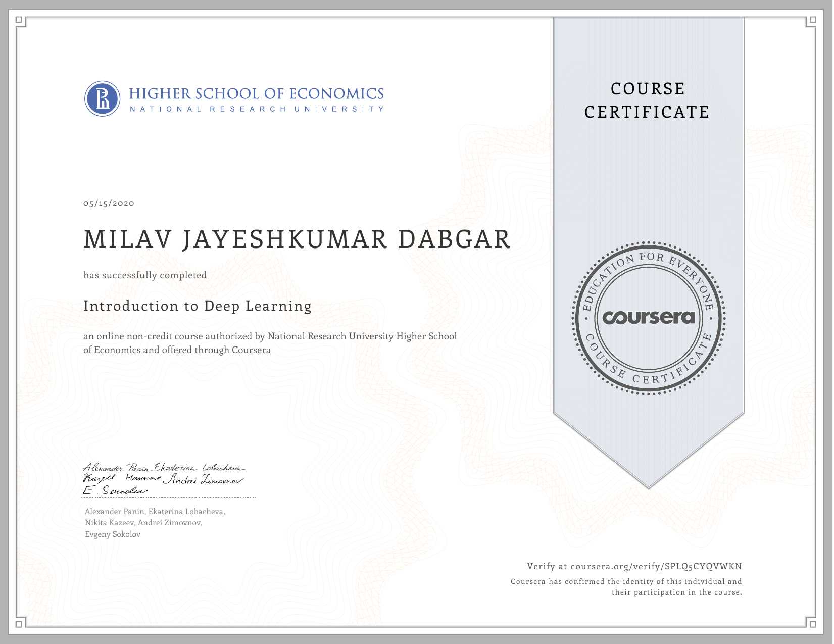Open the coursera.org/verify/SPLQ5CYQVWKN link
834x644 pixels.
pos(656,566)
